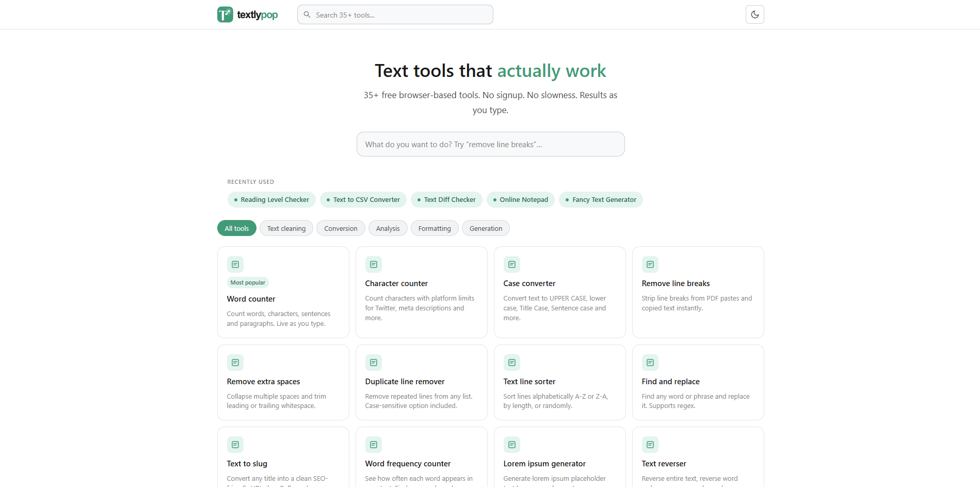Click the 'Strip line breaks from PDF' description

coord(697,303)
